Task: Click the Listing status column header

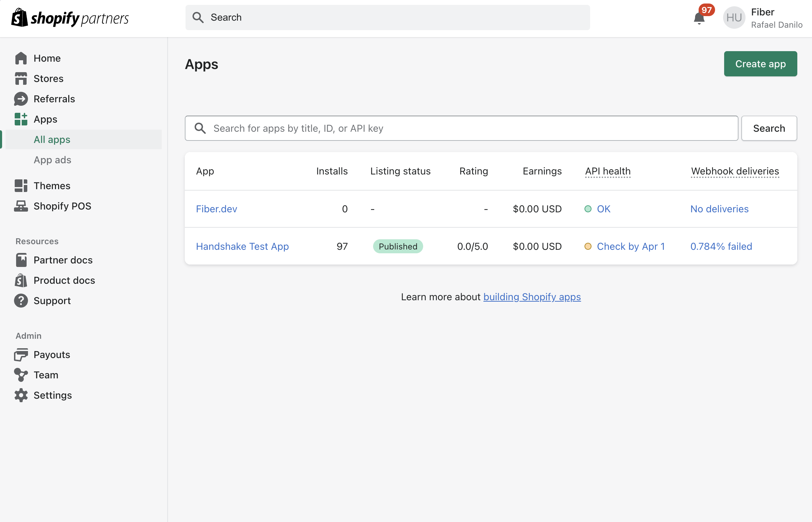Action: (400, 171)
